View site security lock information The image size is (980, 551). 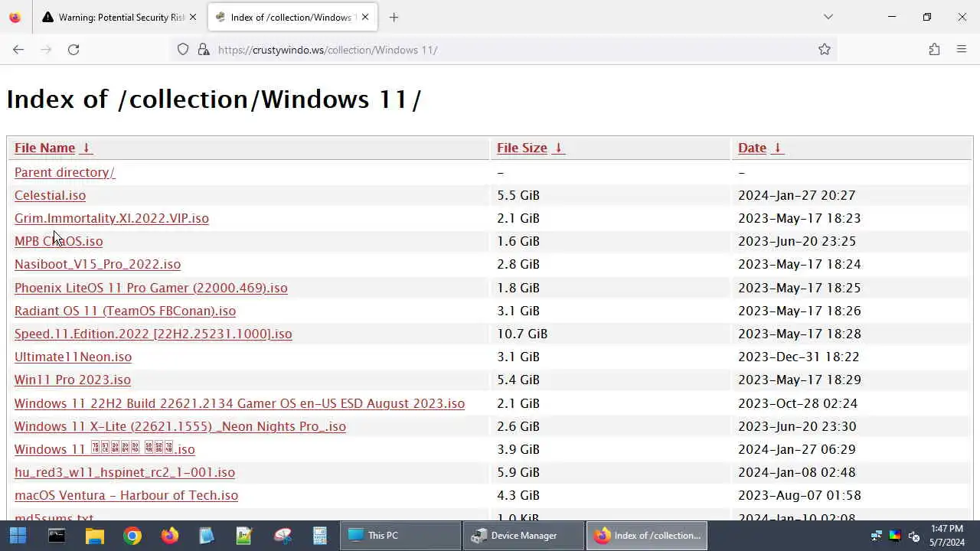(204, 50)
